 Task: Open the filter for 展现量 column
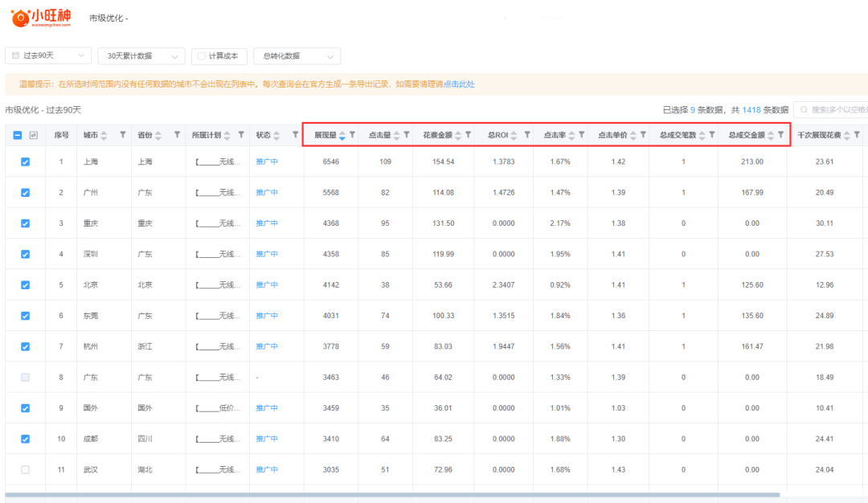352,134
